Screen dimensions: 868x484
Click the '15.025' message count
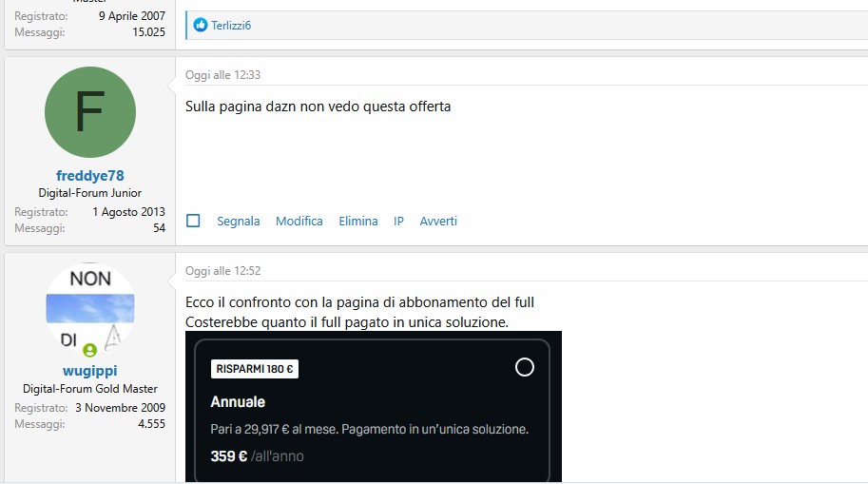click(x=149, y=32)
